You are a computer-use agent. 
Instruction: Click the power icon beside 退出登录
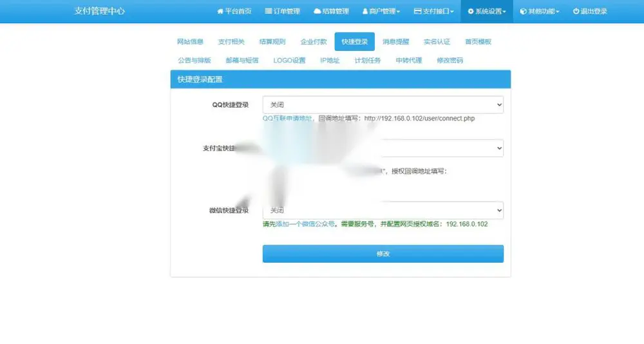(576, 12)
